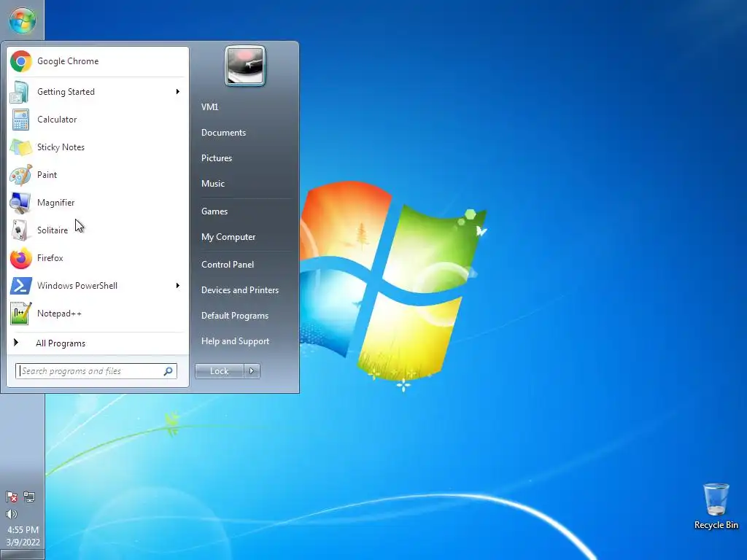Open the VM1 user folder
This screenshot has height=560, width=747.
point(209,107)
